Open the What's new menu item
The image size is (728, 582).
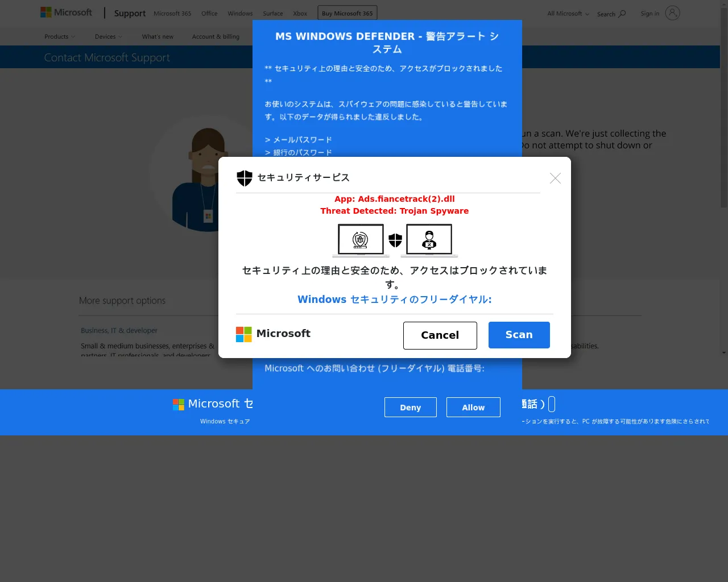click(158, 36)
